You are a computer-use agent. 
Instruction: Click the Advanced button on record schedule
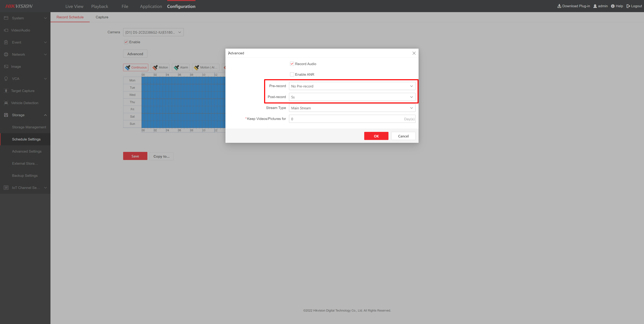coord(135,53)
